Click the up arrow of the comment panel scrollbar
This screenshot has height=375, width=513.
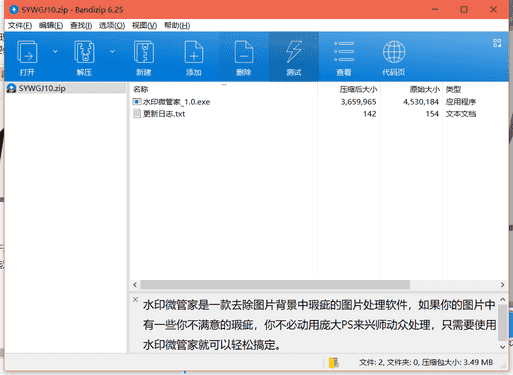click(x=502, y=300)
